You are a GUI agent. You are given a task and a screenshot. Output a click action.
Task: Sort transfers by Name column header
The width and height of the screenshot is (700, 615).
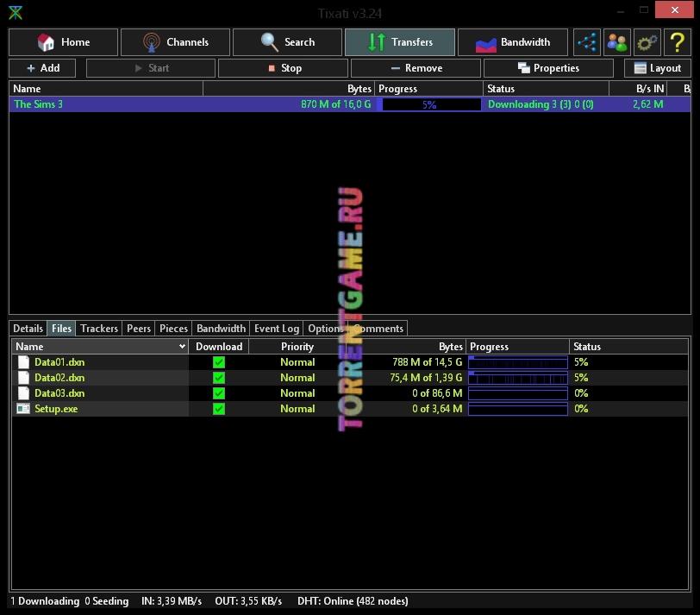(106, 89)
